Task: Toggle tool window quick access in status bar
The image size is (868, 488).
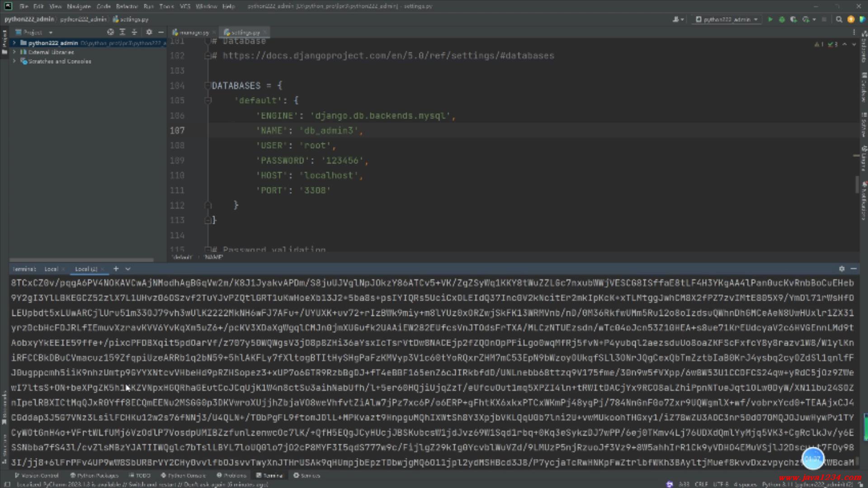Action: pos(7,484)
